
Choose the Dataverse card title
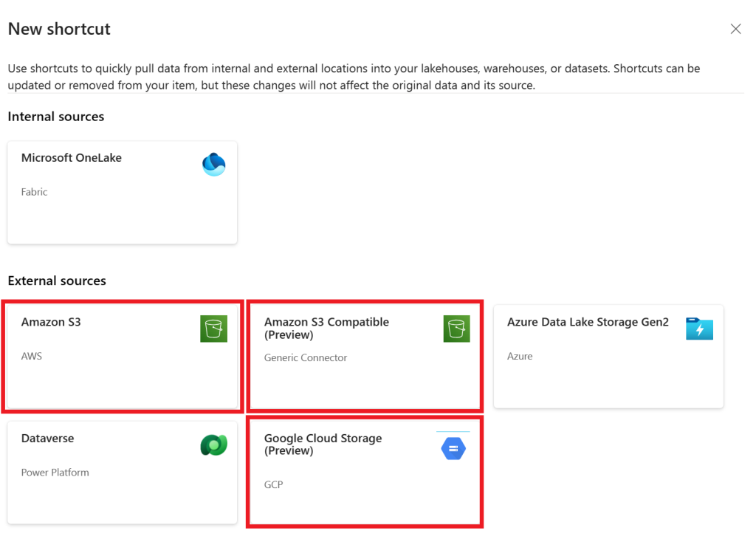pos(48,439)
